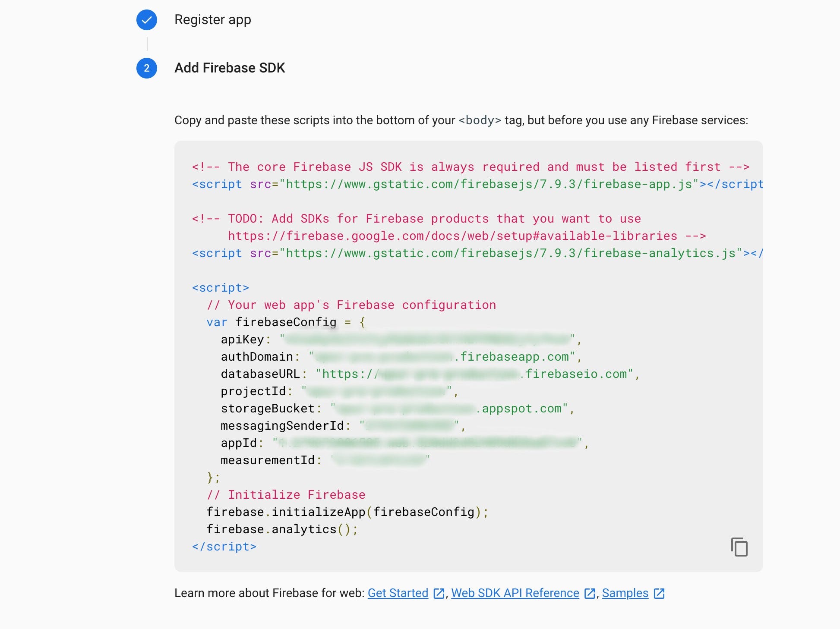Screen dimensions: 840x629
Task: Open the Samples link
Action: point(625,593)
